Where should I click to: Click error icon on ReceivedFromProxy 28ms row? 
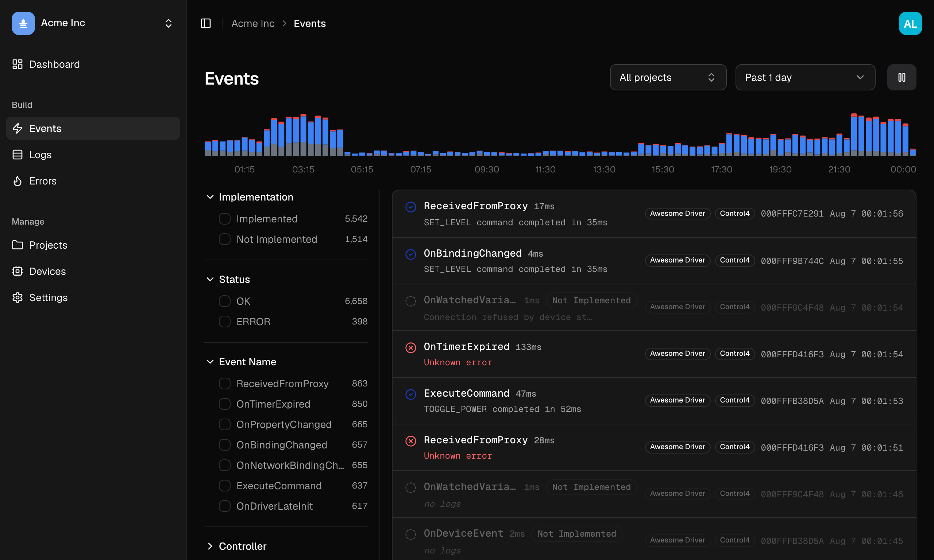click(411, 441)
